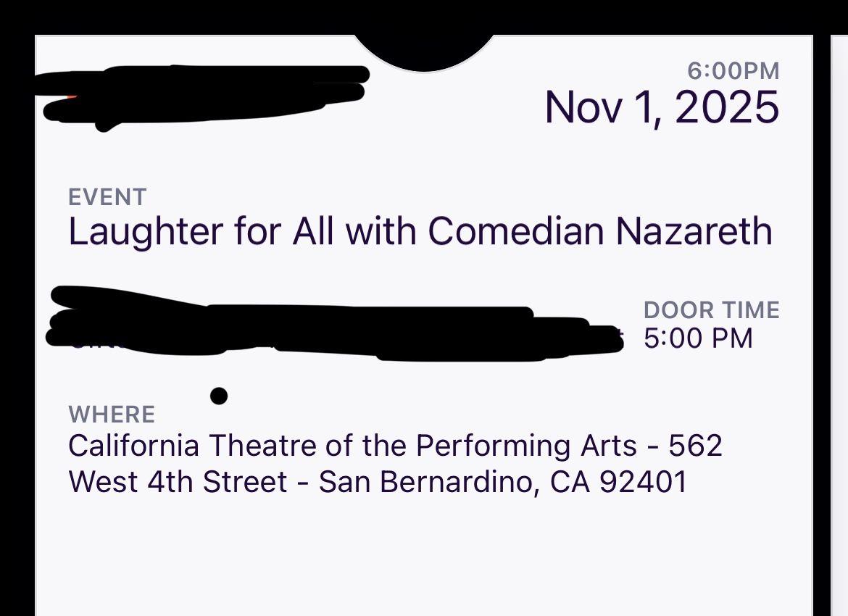Viewport: 848px width, 616px height.
Task: Select the door time 5:00 PM
Action: [698, 338]
